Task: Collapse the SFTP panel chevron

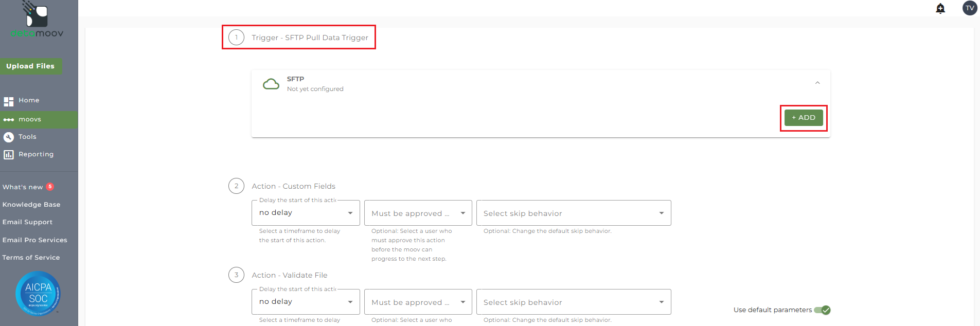Action: coord(817,83)
